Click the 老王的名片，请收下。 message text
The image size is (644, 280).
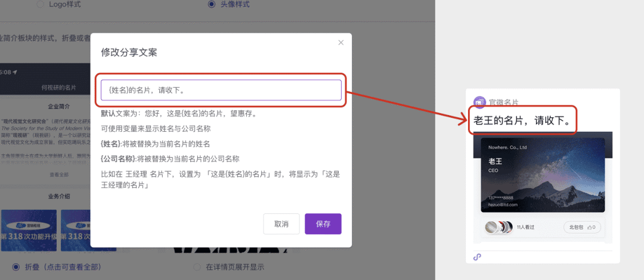pyautogui.click(x=523, y=120)
